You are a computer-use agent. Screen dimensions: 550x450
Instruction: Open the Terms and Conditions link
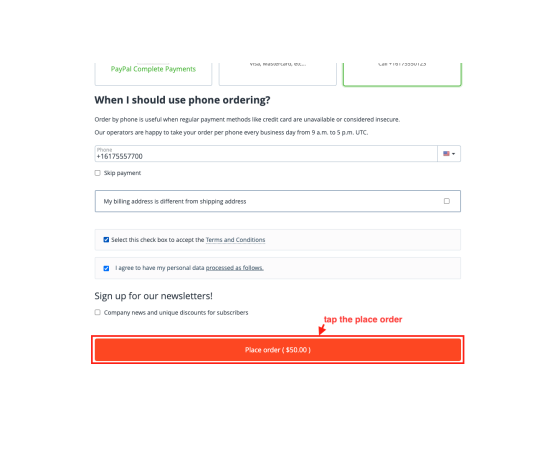pos(235,240)
